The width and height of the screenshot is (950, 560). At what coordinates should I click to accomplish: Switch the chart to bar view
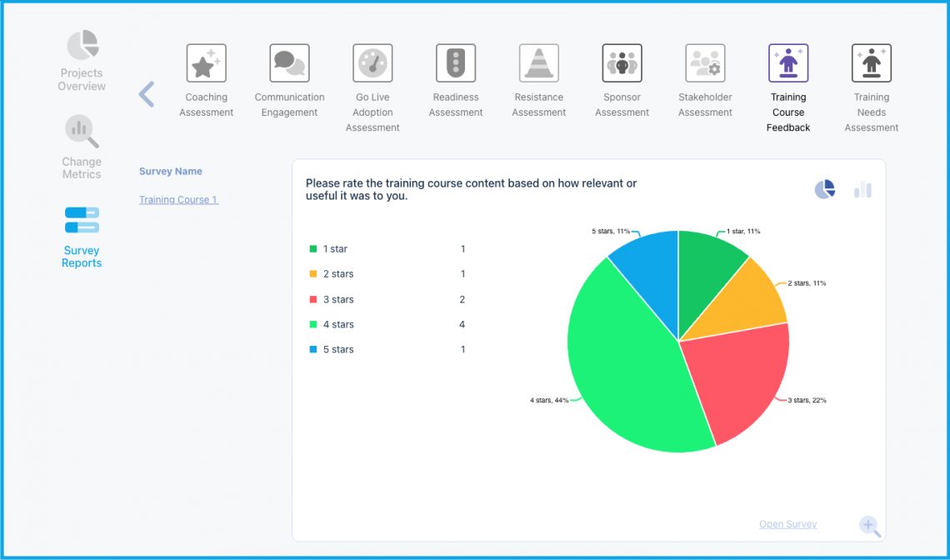[862, 189]
